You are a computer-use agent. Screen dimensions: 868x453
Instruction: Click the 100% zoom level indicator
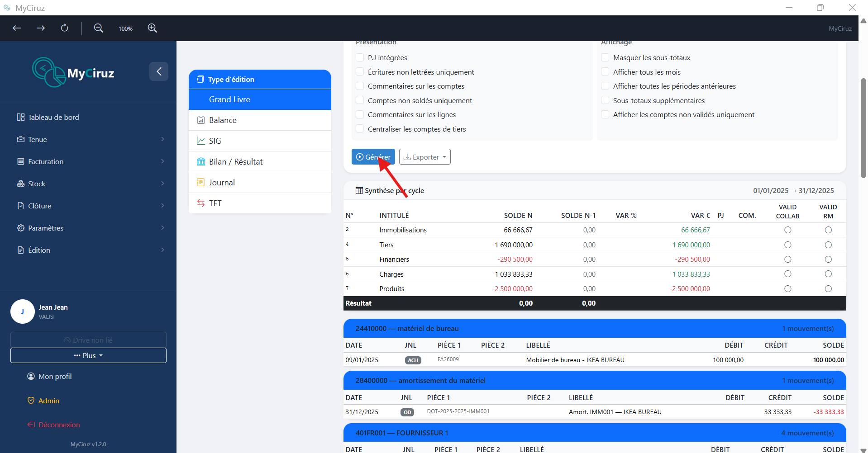coord(125,28)
